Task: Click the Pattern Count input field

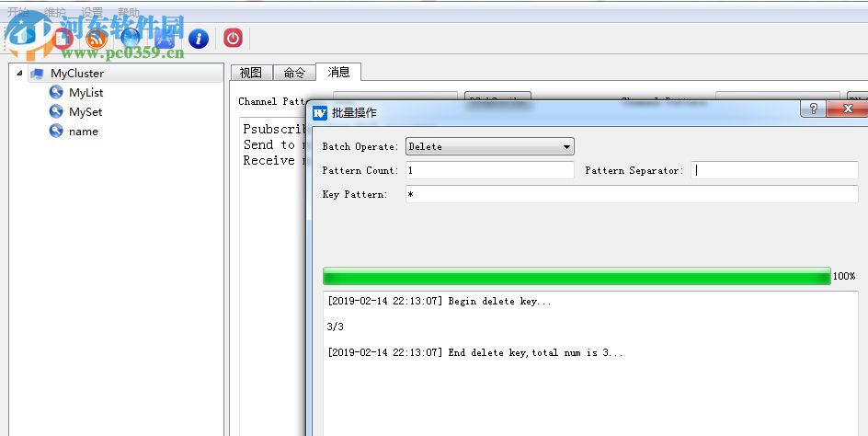Action: tap(490, 170)
